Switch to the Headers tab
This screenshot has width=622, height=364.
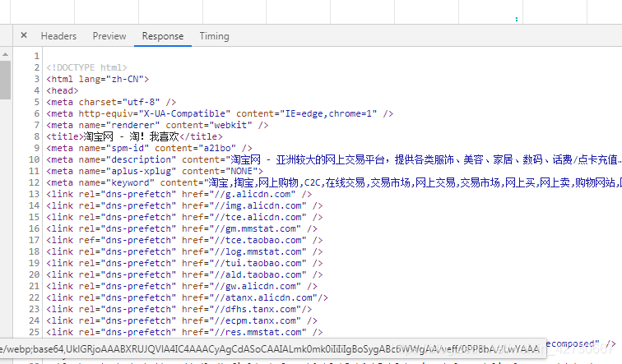tap(58, 36)
